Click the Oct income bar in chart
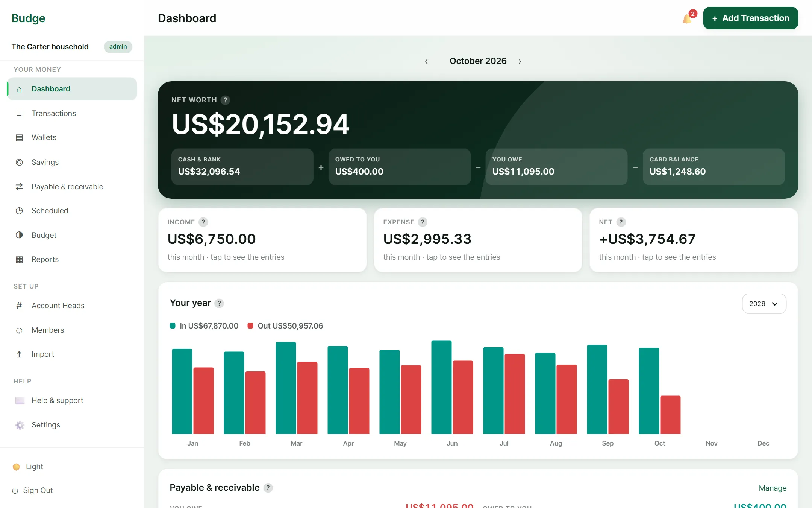 click(x=649, y=391)
